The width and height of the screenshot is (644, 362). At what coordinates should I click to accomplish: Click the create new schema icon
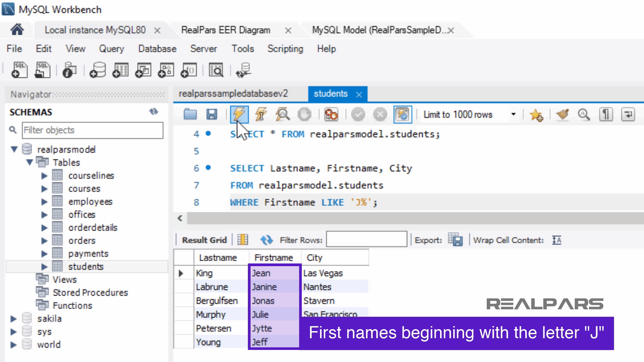97,70
